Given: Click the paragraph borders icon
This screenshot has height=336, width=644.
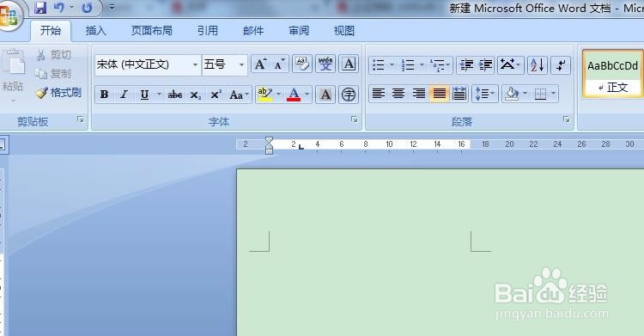Looking at the screenshot, I should click(x=540, y=94).
